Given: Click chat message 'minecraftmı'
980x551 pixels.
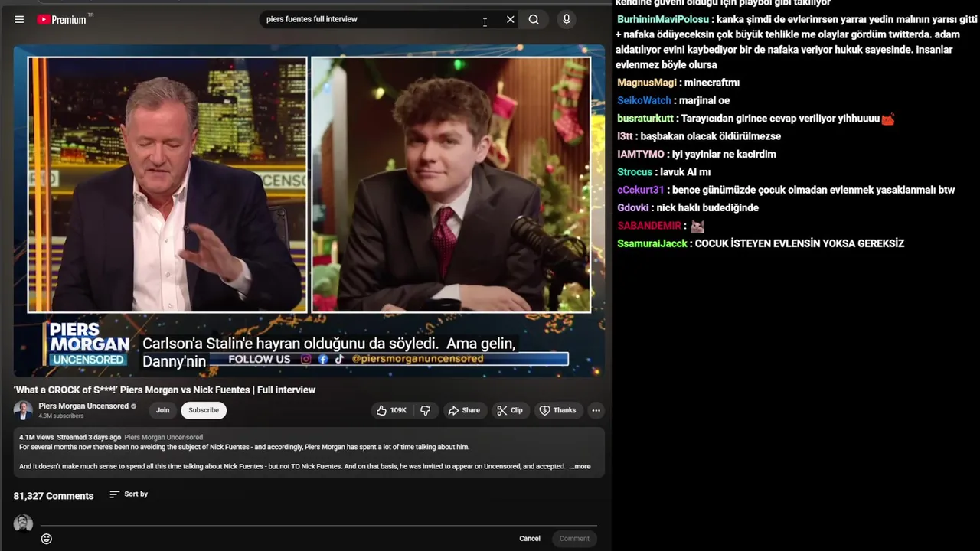Looking at the screenshot, I should tap(711, 83).
